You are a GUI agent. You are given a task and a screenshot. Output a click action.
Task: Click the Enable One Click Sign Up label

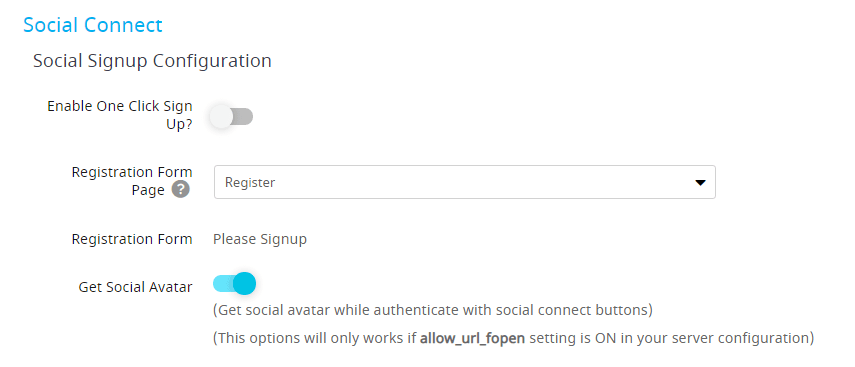(x=120, y=115)
